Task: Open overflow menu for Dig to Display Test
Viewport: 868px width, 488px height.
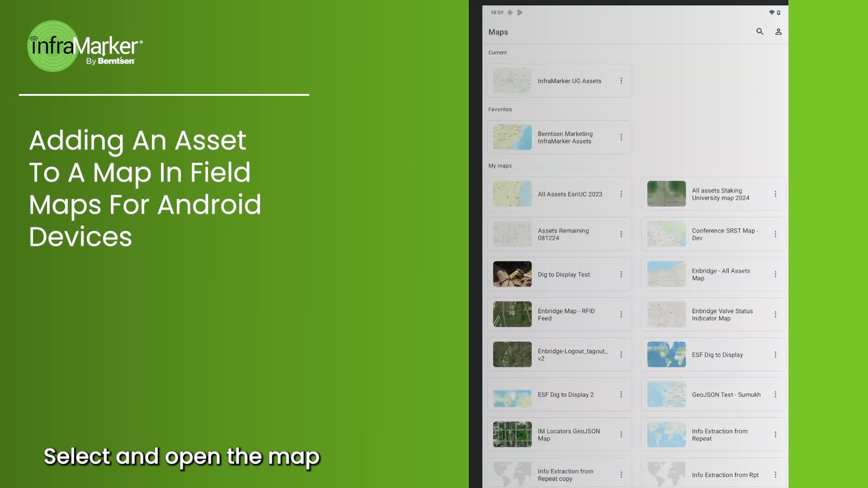Action: (621, 274)
